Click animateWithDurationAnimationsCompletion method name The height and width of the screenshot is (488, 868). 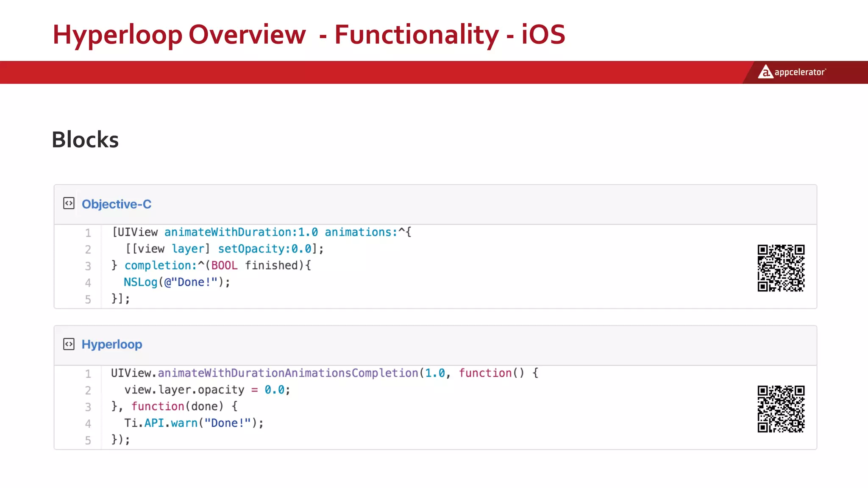tap(288, 373)
